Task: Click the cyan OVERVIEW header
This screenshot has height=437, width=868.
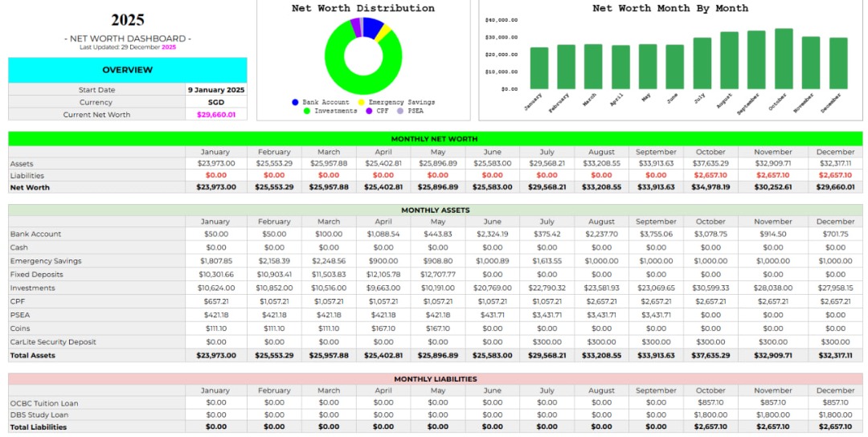Action: pos(128,70)
